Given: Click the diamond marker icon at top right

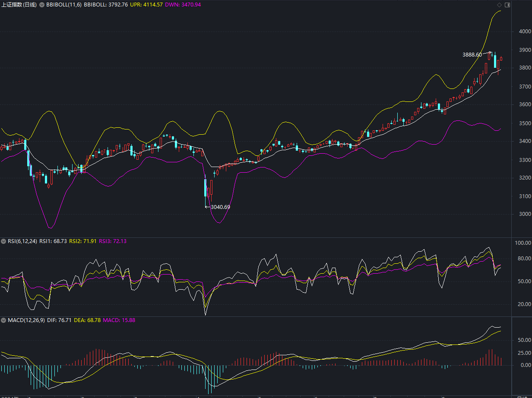Looking at the screenshot, I should [x=499, y=5].
